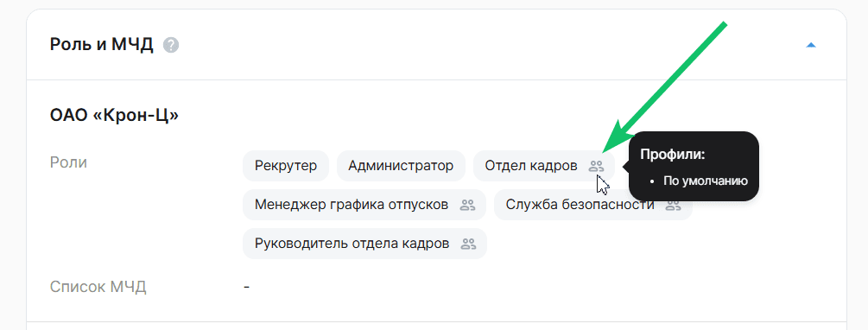Click the Роль и МЧД section title

101,45
